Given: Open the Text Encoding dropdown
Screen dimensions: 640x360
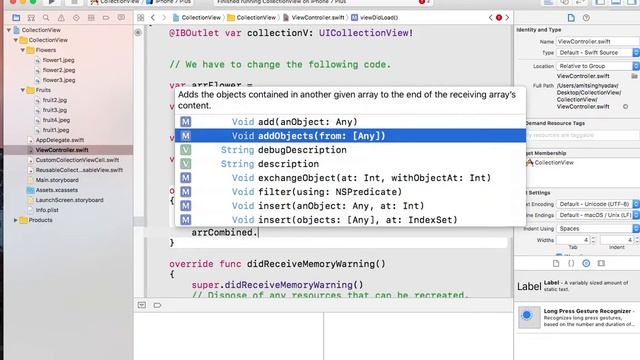Looking at the screenshot, I should coord(598,204).
